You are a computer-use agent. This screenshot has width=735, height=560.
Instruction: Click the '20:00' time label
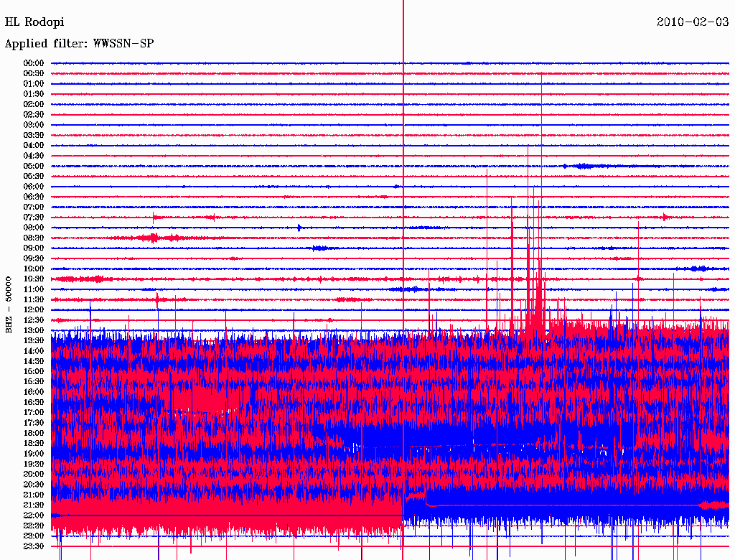click(34, 474)
